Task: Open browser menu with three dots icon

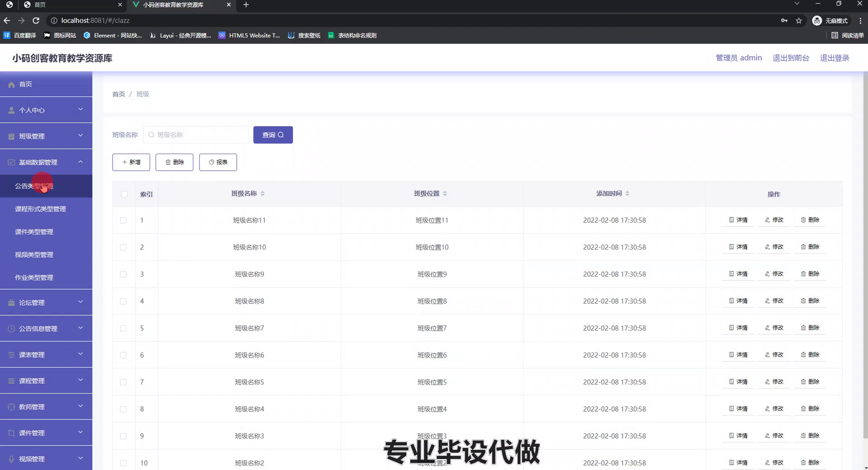Action: point(860,20)
